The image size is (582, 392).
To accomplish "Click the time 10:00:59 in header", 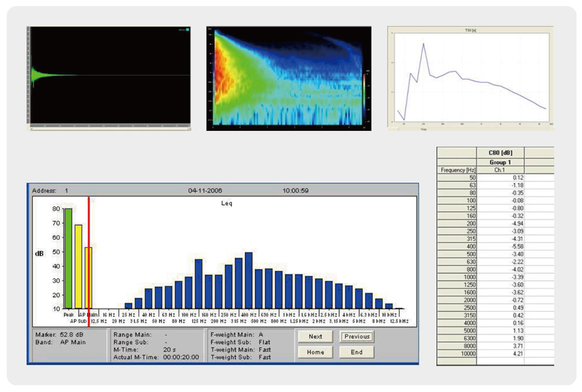I will coord(295,190).
